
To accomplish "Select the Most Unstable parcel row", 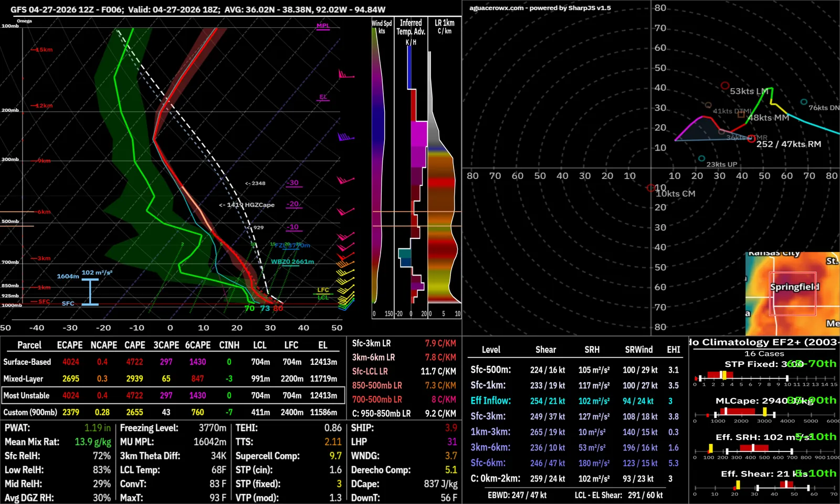I will tap(173, 395).
